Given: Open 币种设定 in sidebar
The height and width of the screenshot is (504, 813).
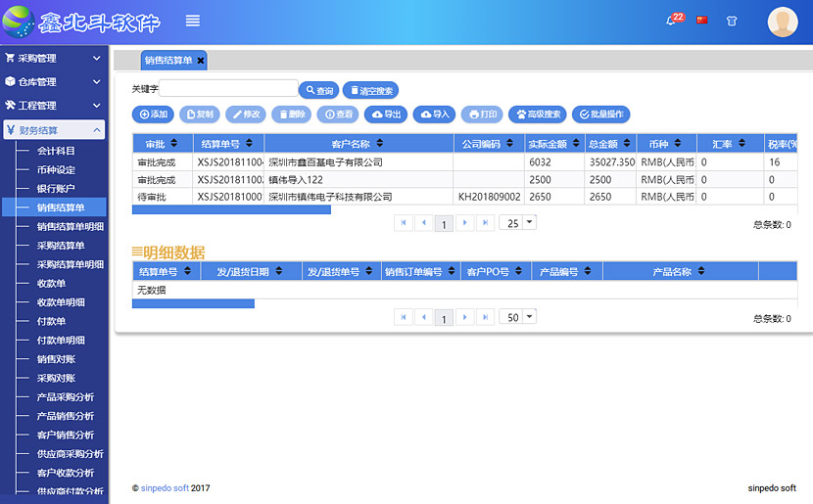Looking at the screenshot, I should tap(56, 170).
